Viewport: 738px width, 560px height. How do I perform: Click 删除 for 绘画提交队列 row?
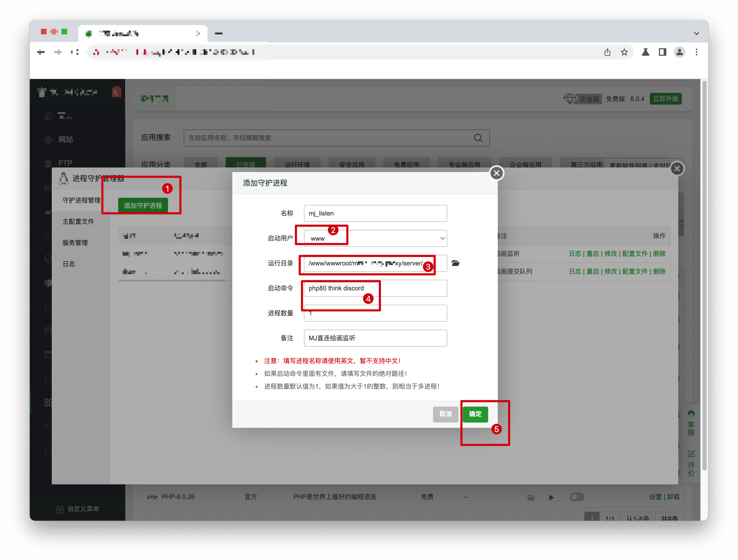[659, 272]
